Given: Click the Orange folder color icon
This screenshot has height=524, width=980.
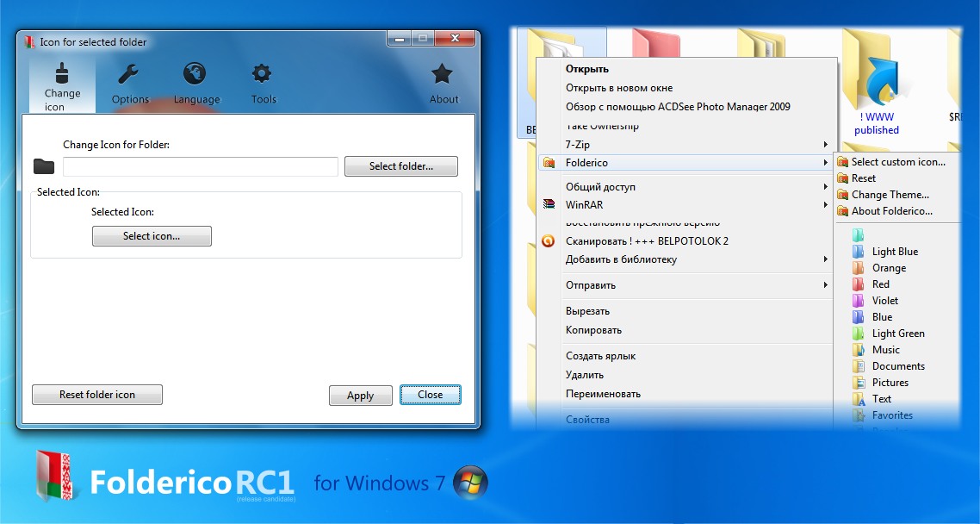Looking at the screenshot, I should [858, 268].
